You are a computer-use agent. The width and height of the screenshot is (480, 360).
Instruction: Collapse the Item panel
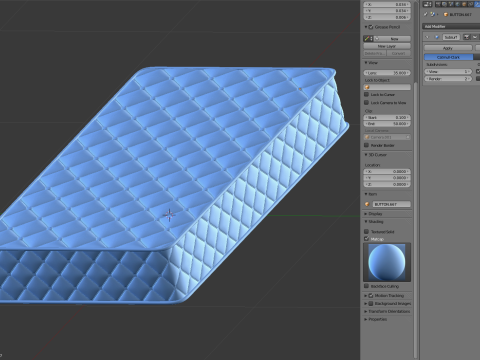tap(366, 194)
